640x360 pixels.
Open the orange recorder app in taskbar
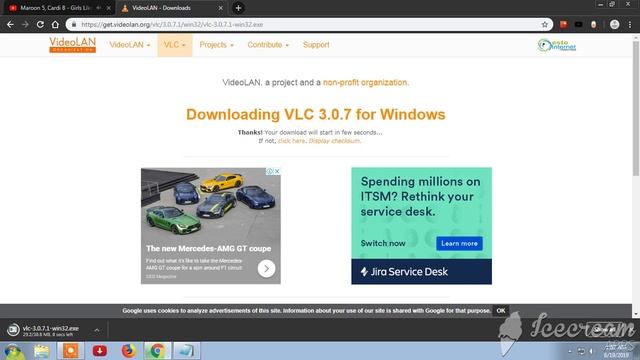(x=70, y=351)
